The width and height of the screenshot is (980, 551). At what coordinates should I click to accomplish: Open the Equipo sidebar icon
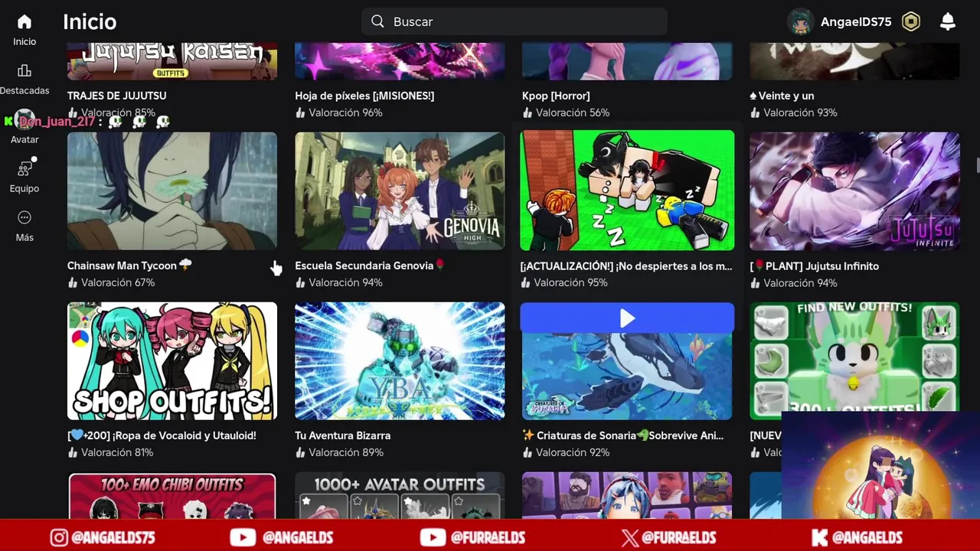click(x=24, y=168)
